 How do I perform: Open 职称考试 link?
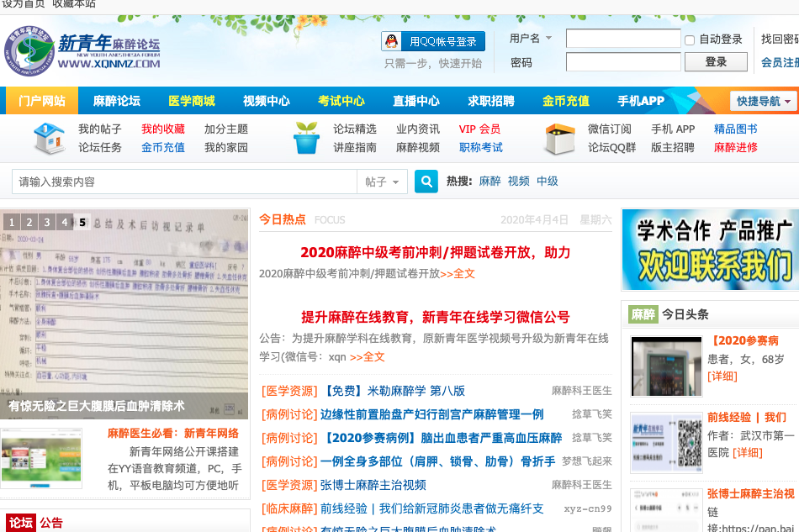pyautogui.click(x=481, y=148)
